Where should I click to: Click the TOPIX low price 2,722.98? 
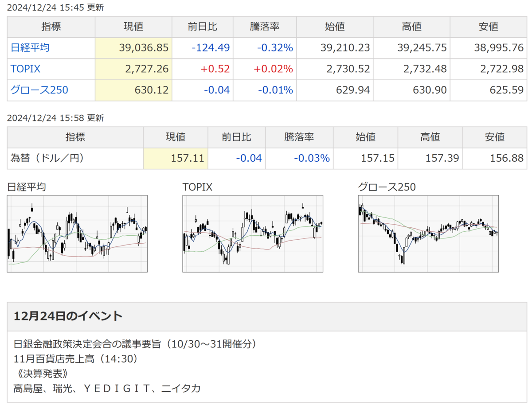(502, 69)
